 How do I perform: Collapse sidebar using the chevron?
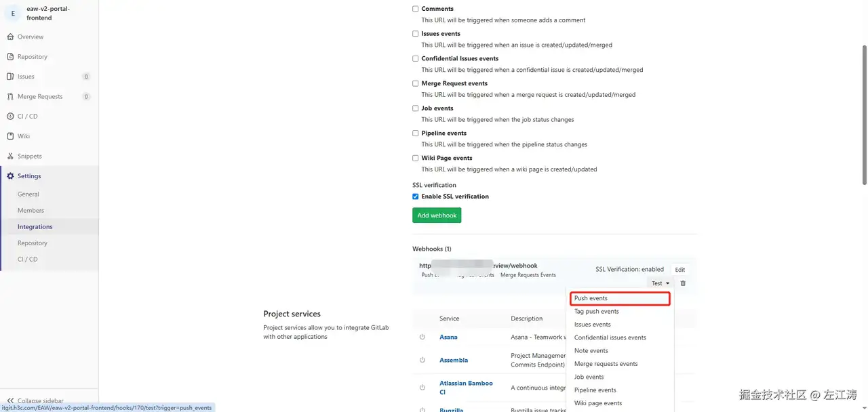[x=10, y=401]
